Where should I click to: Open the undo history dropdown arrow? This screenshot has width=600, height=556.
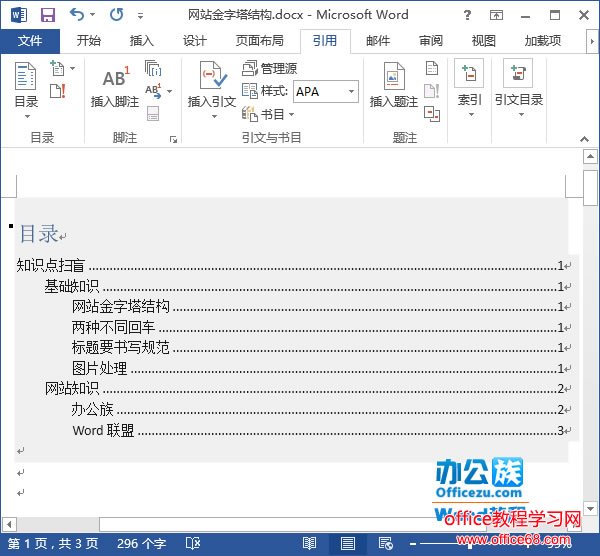click(92, 15)
